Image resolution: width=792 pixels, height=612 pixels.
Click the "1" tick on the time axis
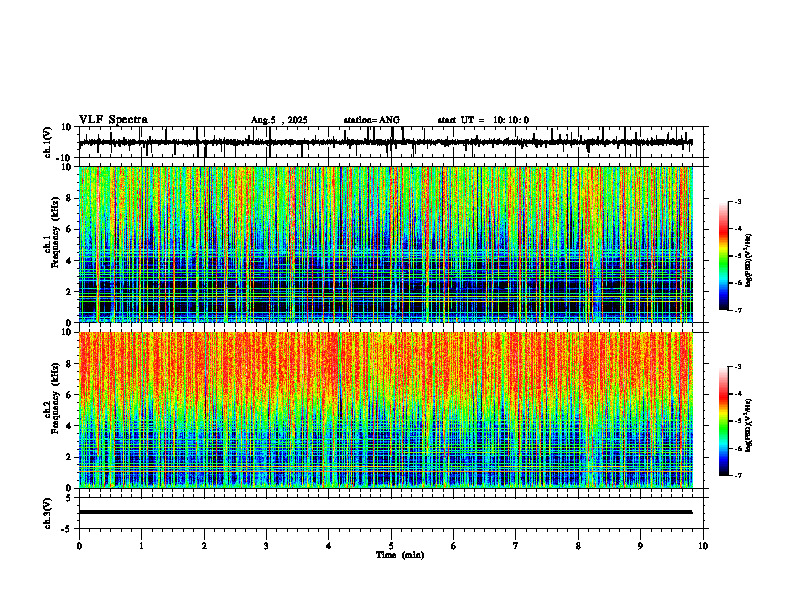point(141,546)
